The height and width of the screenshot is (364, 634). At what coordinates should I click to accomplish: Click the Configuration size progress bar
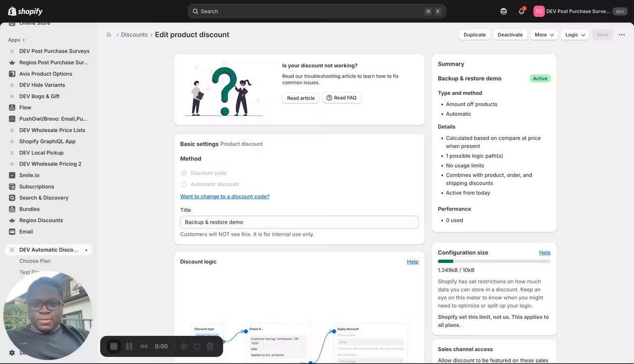(494, 261)
